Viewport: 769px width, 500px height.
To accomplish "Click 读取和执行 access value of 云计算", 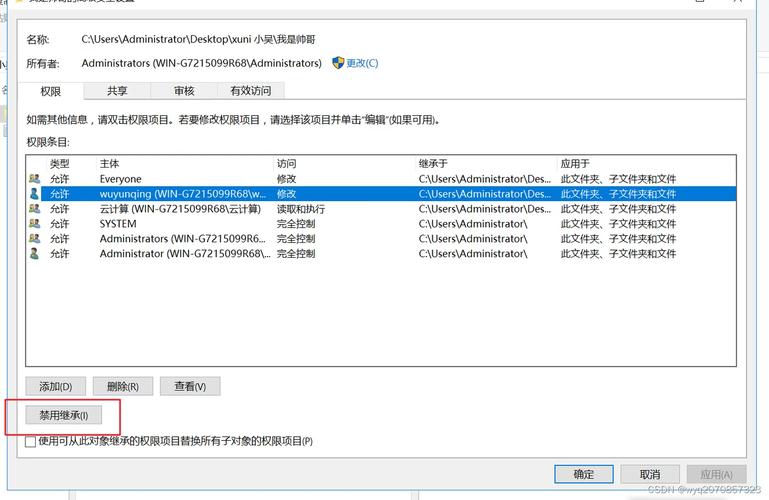I will [301, 209].
